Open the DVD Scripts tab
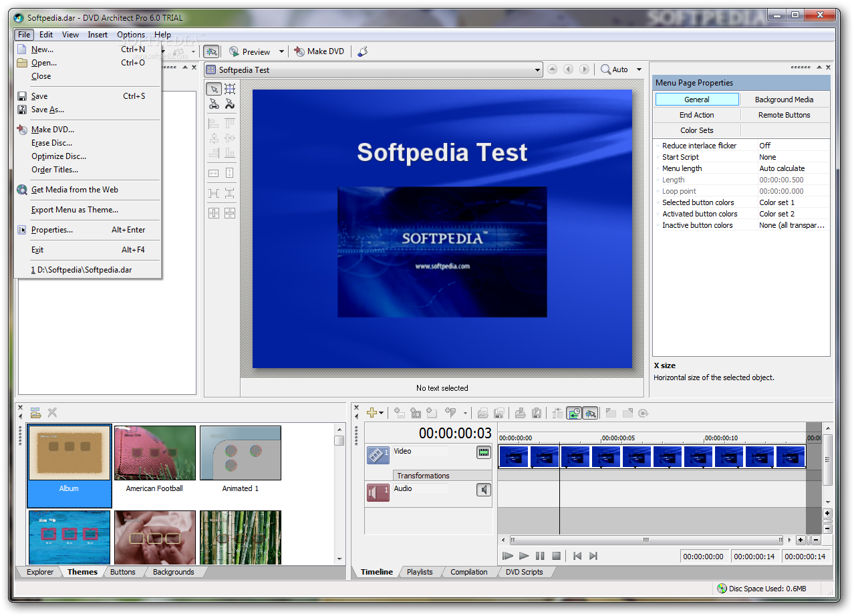Viewport: 854px width, 616px height. pos(524,572)
